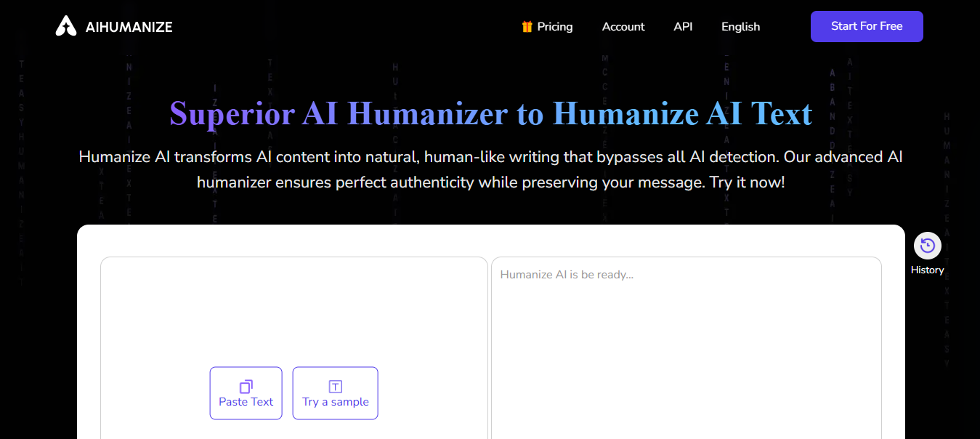Click the 'Humanize AI is be ready...' placeholder
Image resolution: width=980 pixels, height=439 pixels.
click(x=567, y=275)
